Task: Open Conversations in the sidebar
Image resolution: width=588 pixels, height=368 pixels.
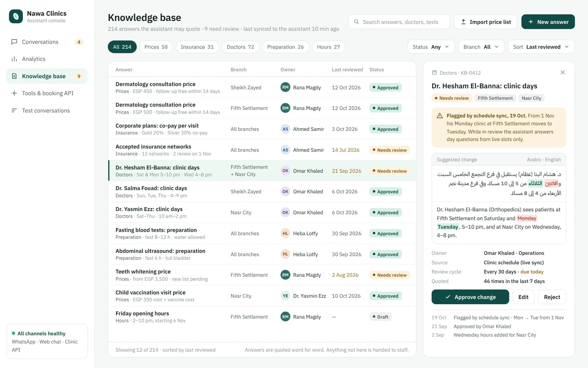Action: 47,42
